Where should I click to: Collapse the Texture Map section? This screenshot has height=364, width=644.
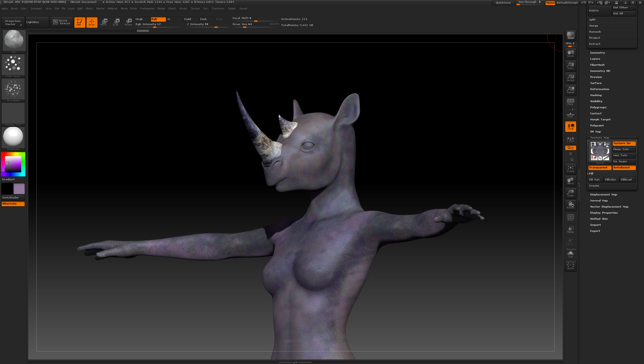click(600, 138)
